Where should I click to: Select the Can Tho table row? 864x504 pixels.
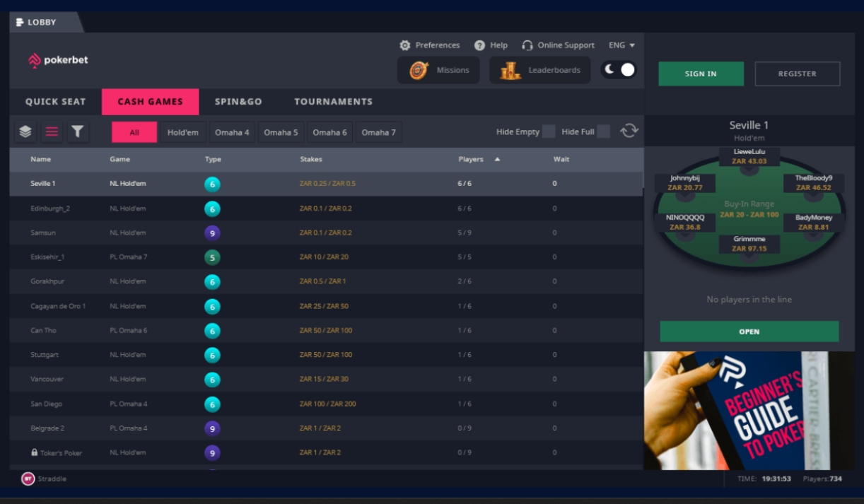[x=326, y=331]
